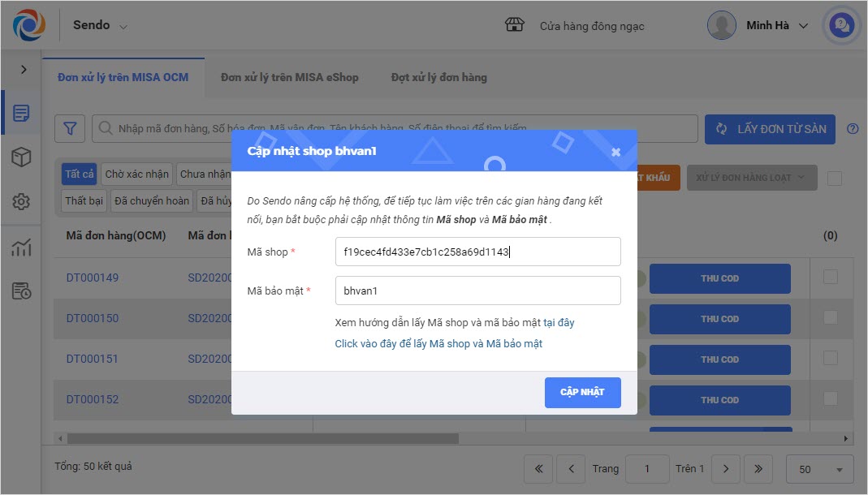Tick the checkbox for order DT000152

831,398
